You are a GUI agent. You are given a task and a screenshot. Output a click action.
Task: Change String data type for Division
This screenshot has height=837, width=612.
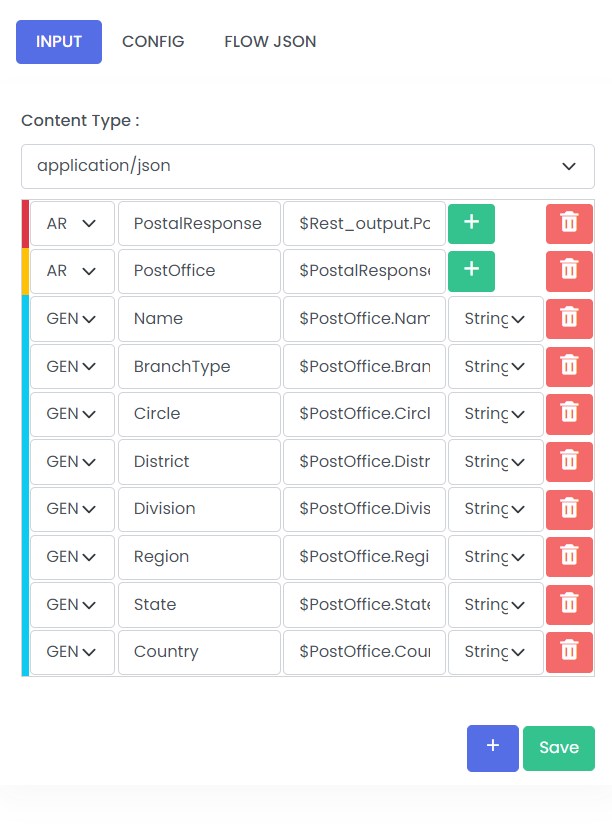496,509
